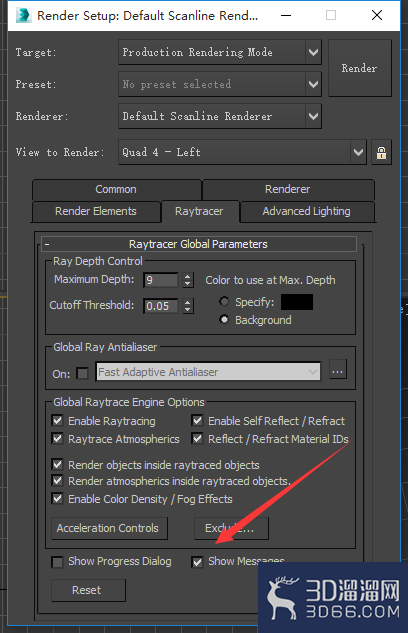Close the Render Setup window

(x=377, y=15)
